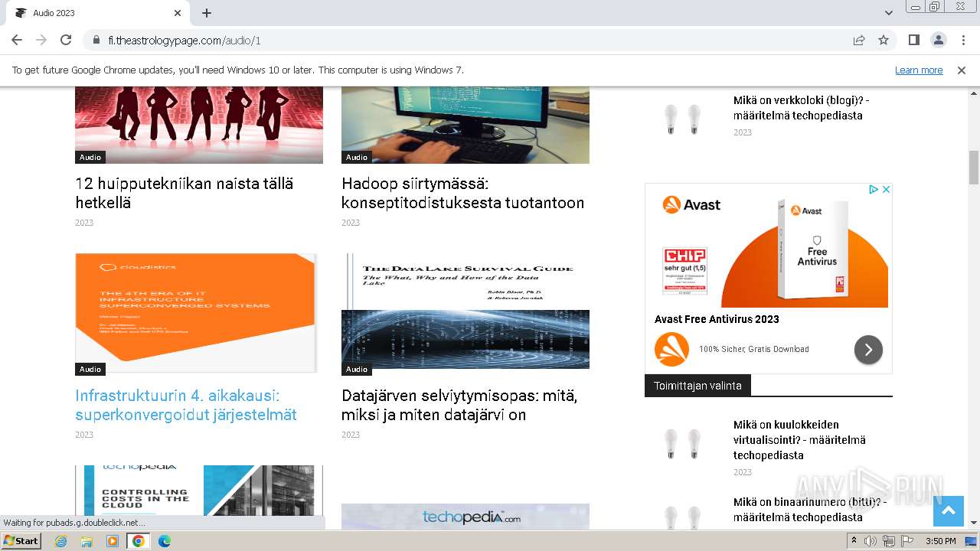
Task: Click lightbulb thumbnail beside kuulokkeiden virtualisointi
Action: coord(683,444)
